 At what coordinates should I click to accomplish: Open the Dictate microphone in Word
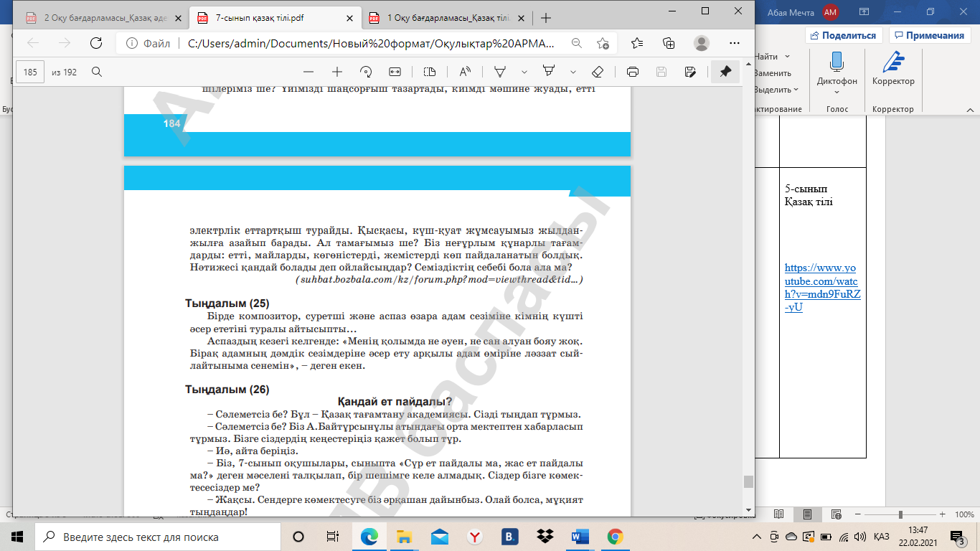tap(837, 62)
